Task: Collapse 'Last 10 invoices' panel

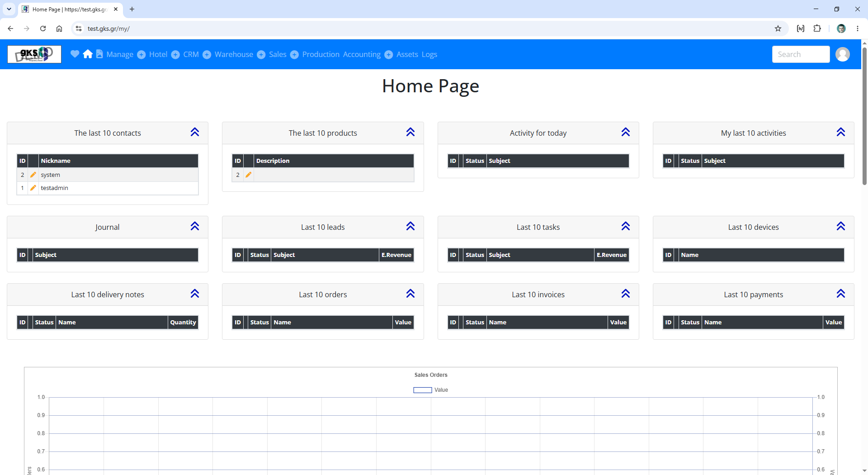Action: pyautogui.click(x=626, y=294)
